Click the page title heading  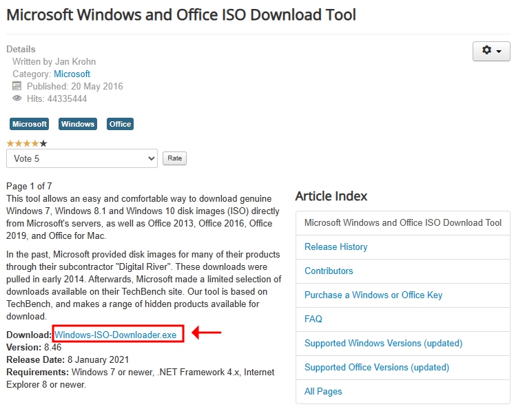tap(181, 15)
